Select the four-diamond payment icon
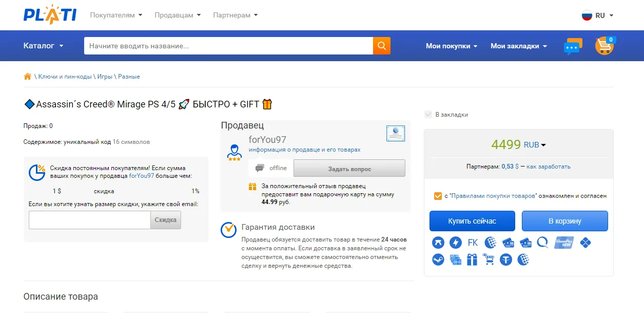644x313 pixels. [585, 243]
